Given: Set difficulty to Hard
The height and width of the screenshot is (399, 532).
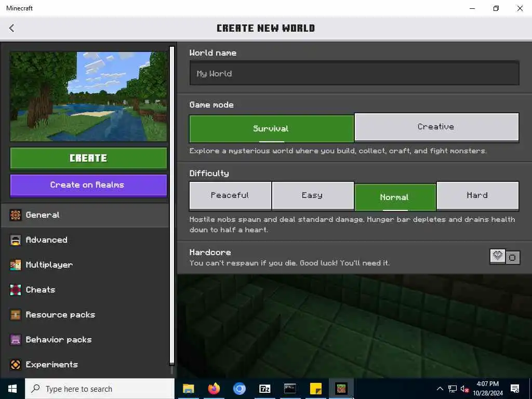Looking at the screenshot, I should [x=477, y=195].
